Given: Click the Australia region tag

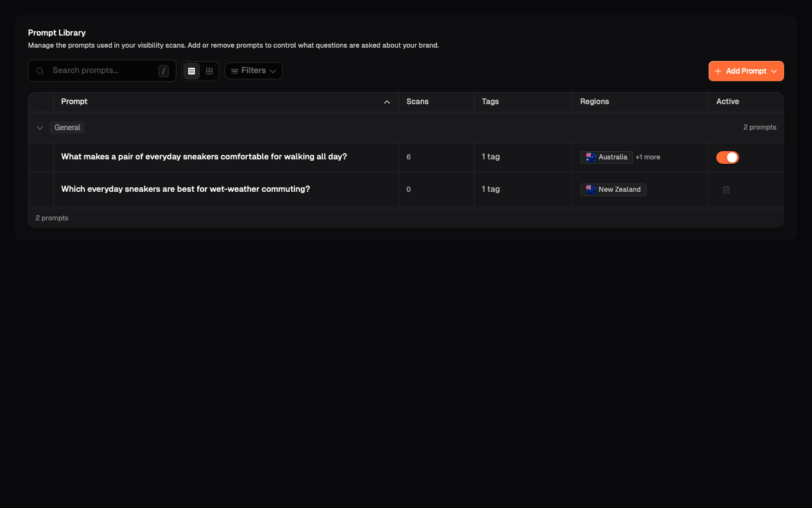Looking at the screenshot, I should click(606, 157).
